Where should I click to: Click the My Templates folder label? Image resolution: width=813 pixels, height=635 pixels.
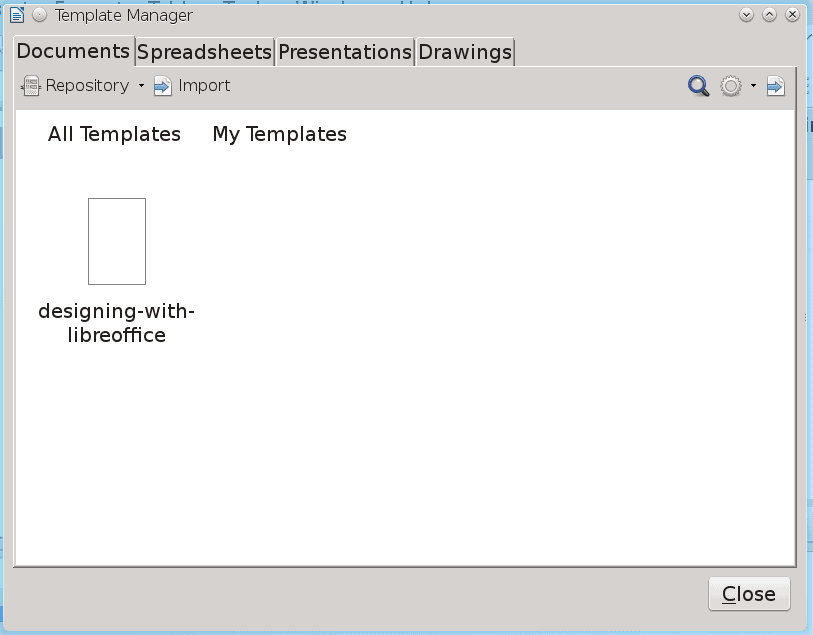pyautogui.click(x=279, y=134)
